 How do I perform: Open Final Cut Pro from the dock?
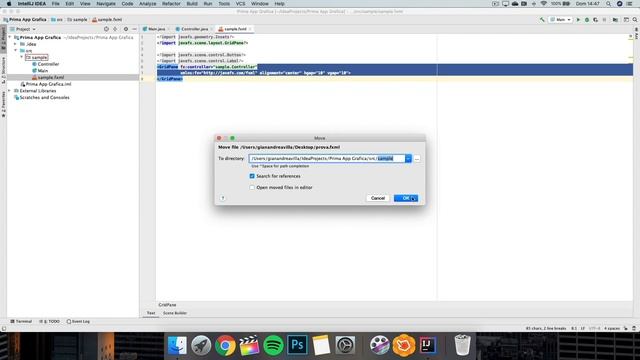tap(249, 345)
